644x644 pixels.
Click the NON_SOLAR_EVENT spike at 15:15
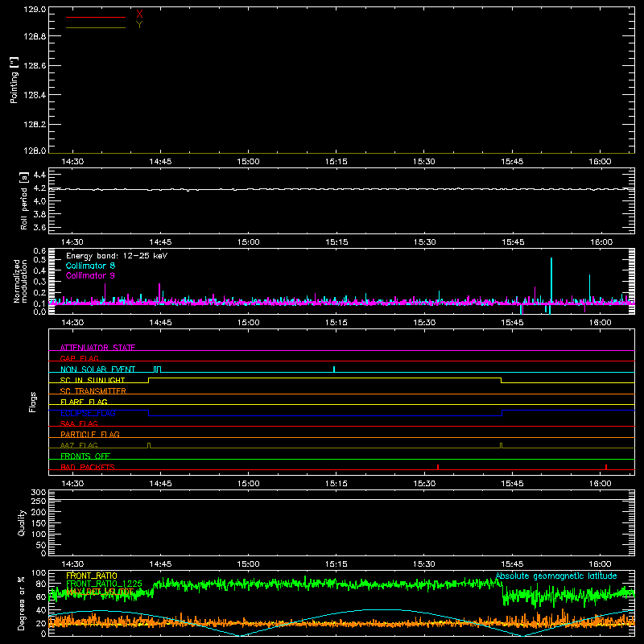(x=334, y=369)
